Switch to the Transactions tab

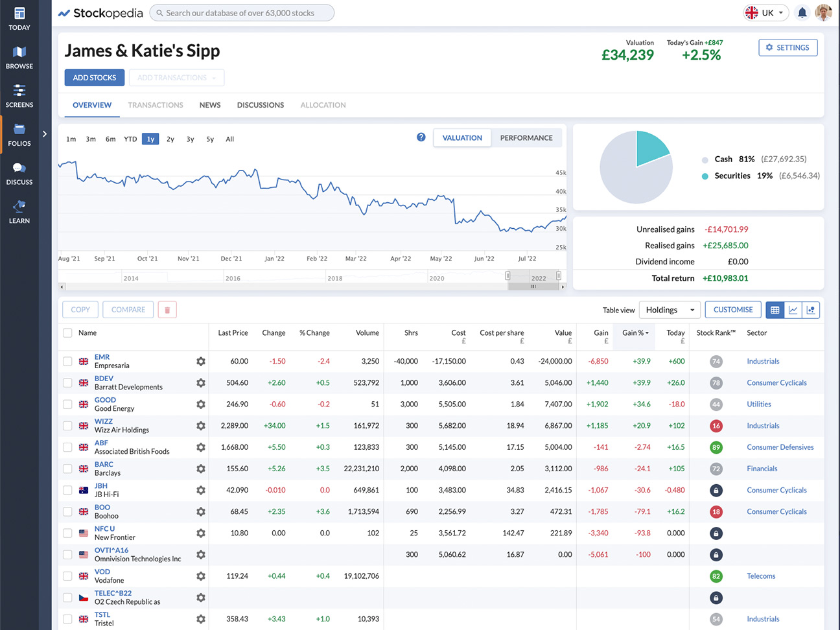click(x=156, y=105)
